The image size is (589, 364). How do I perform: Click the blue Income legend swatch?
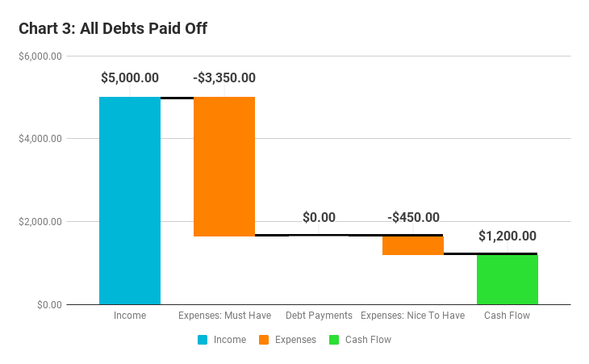pos(203,340)
